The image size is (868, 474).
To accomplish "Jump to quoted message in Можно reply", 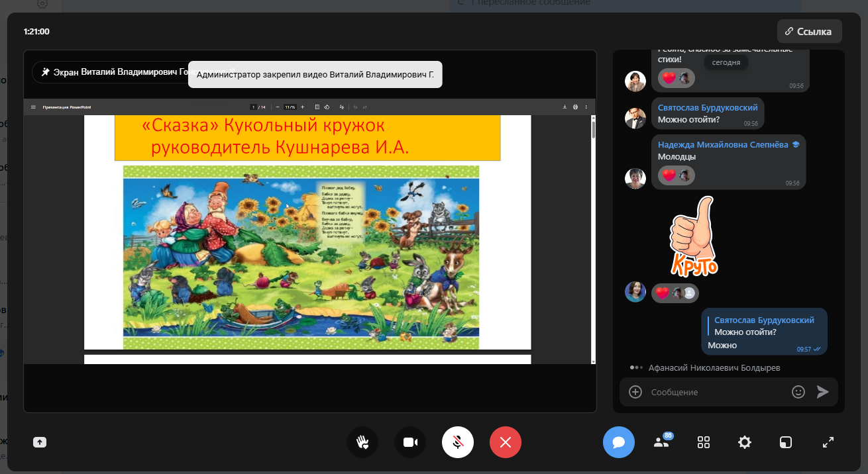I will point(764,326).
